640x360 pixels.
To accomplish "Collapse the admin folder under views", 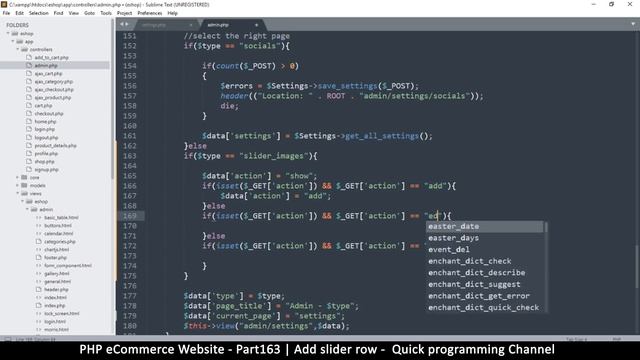I will (x=27, y=209).
